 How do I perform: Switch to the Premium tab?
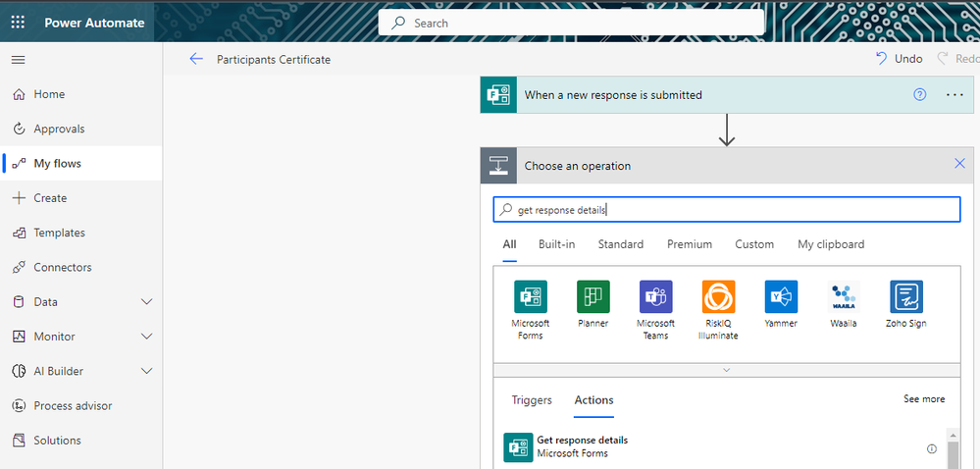coord(690,244)
